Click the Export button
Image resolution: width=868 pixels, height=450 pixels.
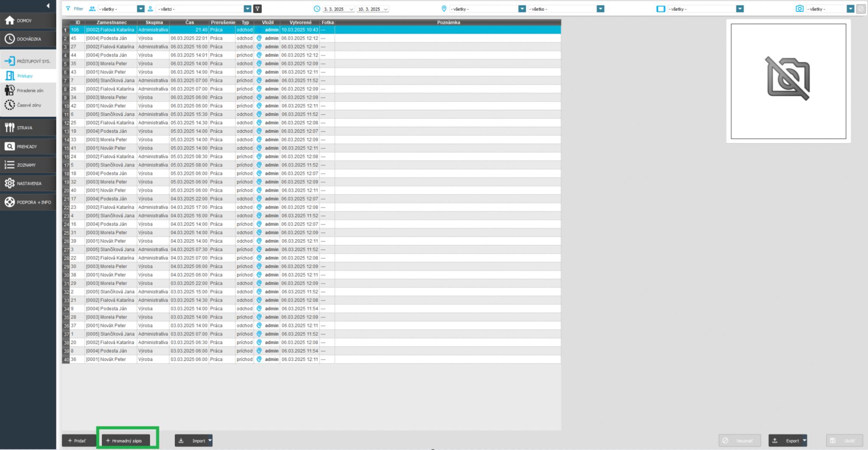[x=785, y=441]
